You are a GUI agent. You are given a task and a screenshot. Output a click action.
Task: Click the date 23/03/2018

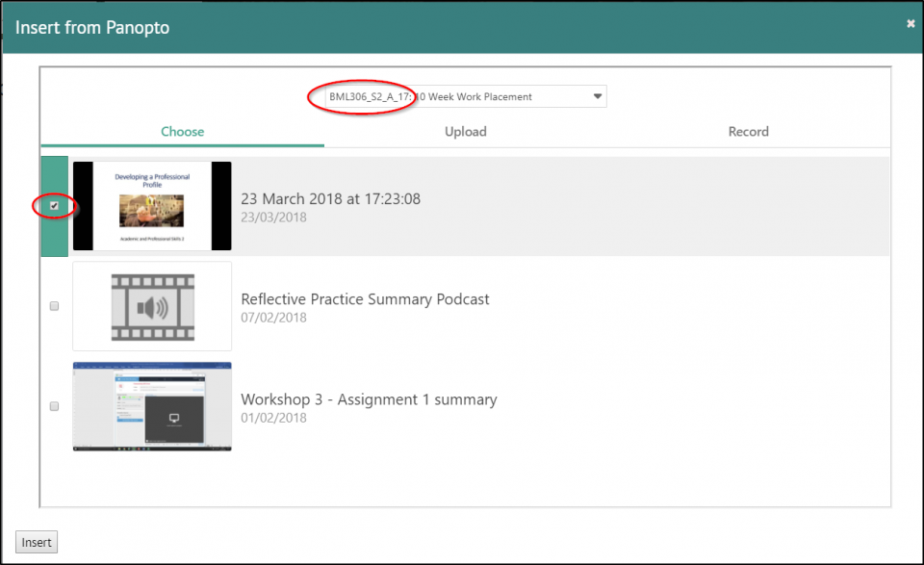click(x=273, y=218)
